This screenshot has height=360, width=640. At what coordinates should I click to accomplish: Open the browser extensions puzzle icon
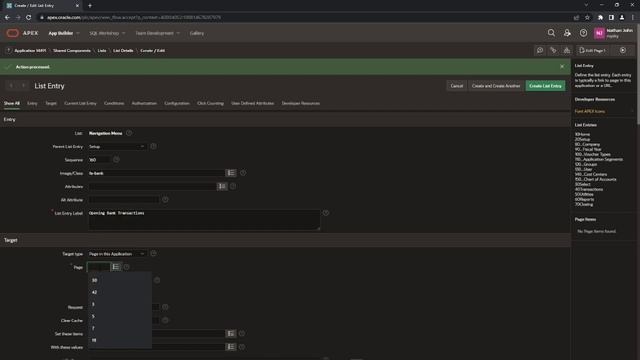pos(600,18)
